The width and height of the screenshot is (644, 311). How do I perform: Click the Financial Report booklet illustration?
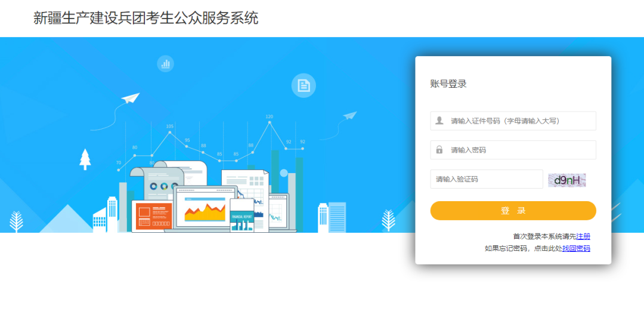coord(242,215)
